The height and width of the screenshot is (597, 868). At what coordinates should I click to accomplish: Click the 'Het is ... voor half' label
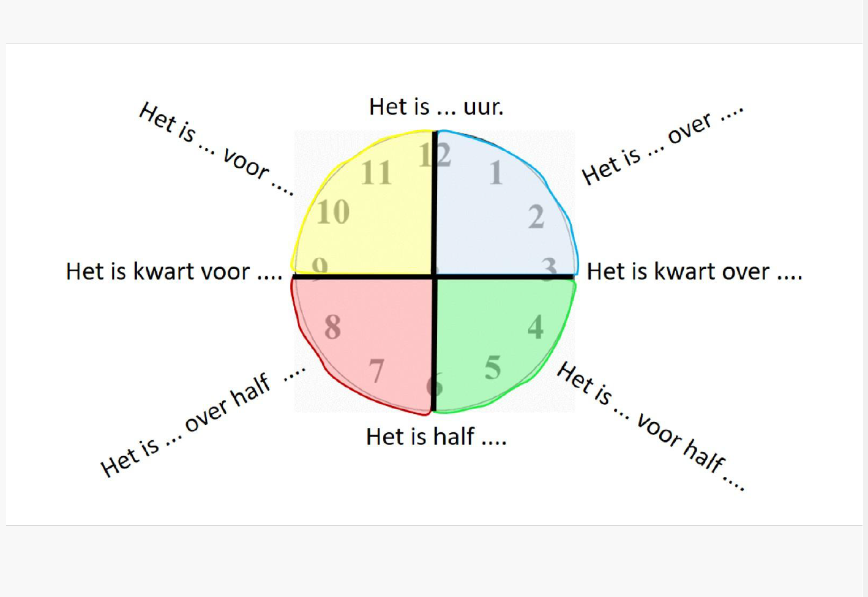click(651, 426)
